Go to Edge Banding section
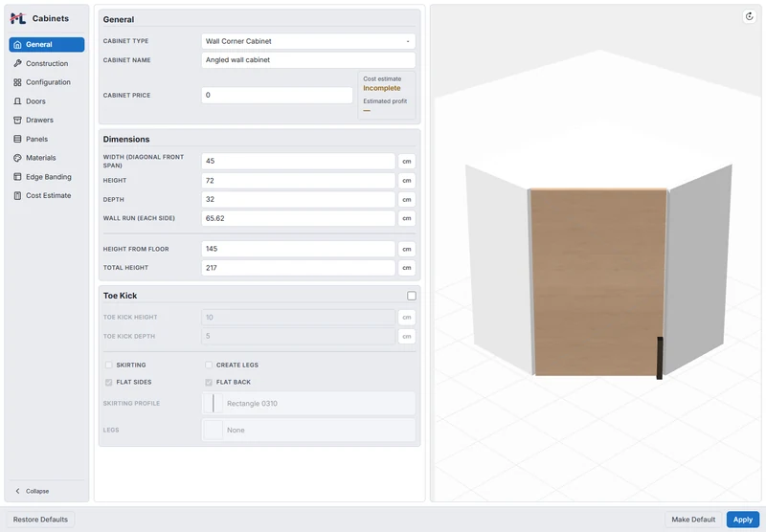The height and width of the screenshot is (532, 766). coord(46,177)
